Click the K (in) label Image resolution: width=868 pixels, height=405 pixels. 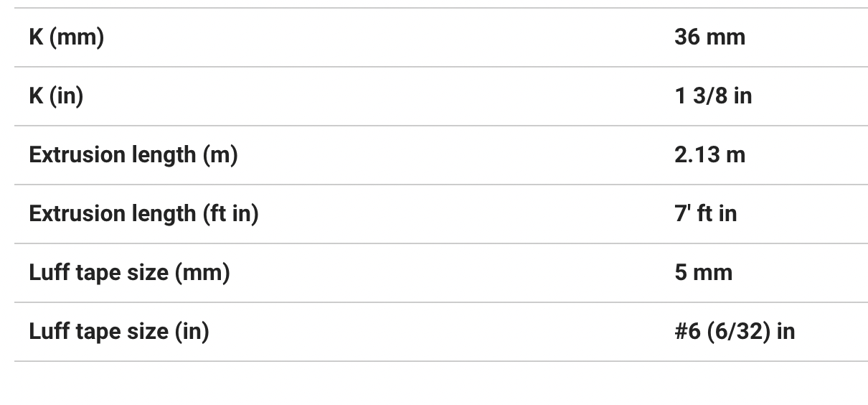click(56, 96)
